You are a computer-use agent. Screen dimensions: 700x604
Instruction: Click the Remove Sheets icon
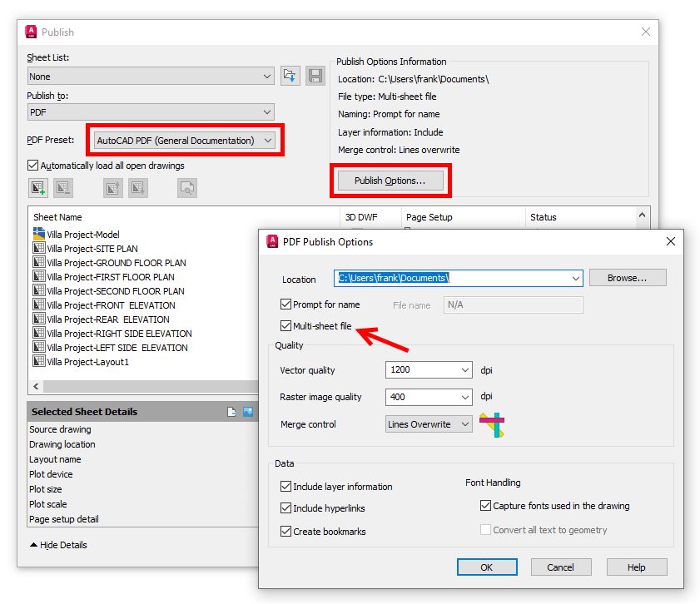[63, 188]
